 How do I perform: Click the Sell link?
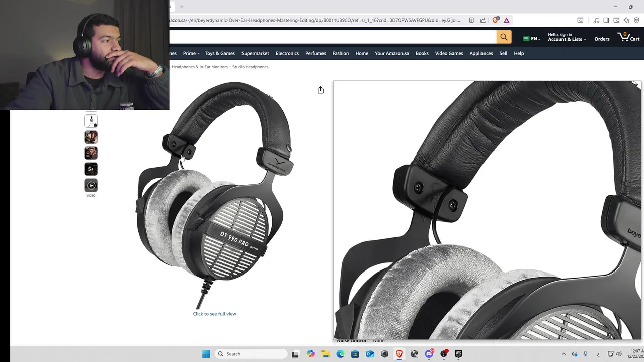coord(503,53)
